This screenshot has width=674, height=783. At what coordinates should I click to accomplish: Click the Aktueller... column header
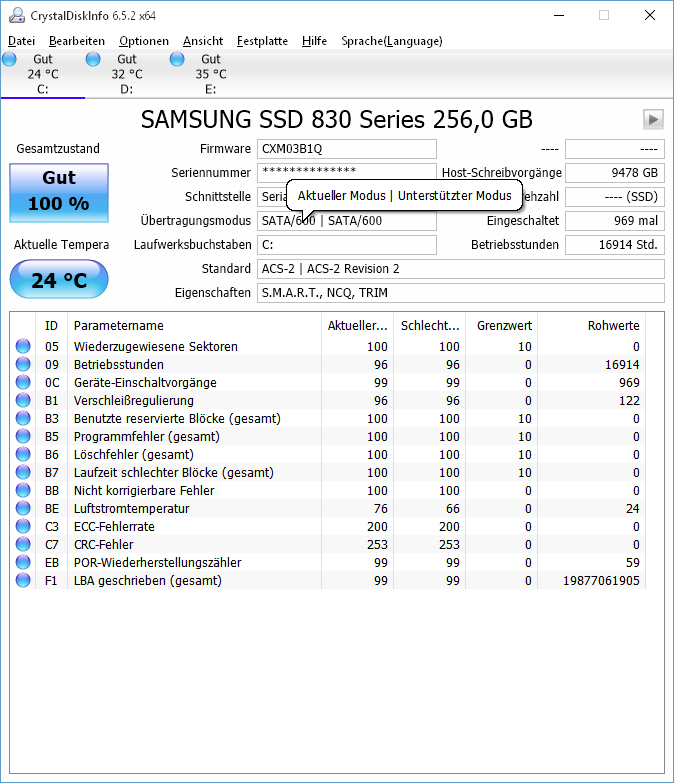click(x=357, y=326)
